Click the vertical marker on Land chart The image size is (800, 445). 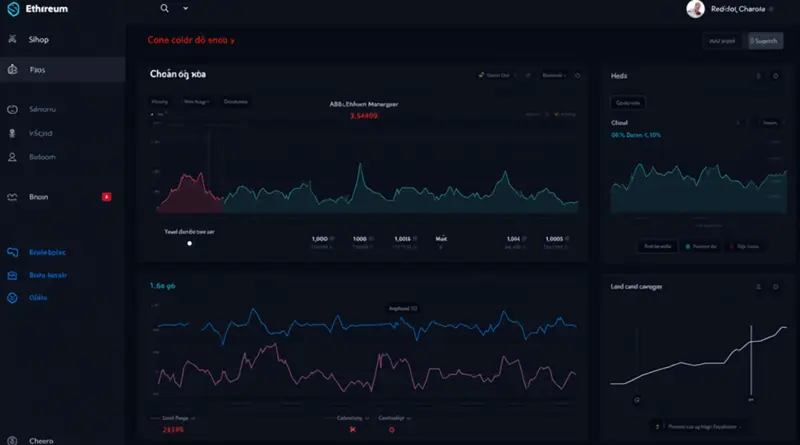751,362
